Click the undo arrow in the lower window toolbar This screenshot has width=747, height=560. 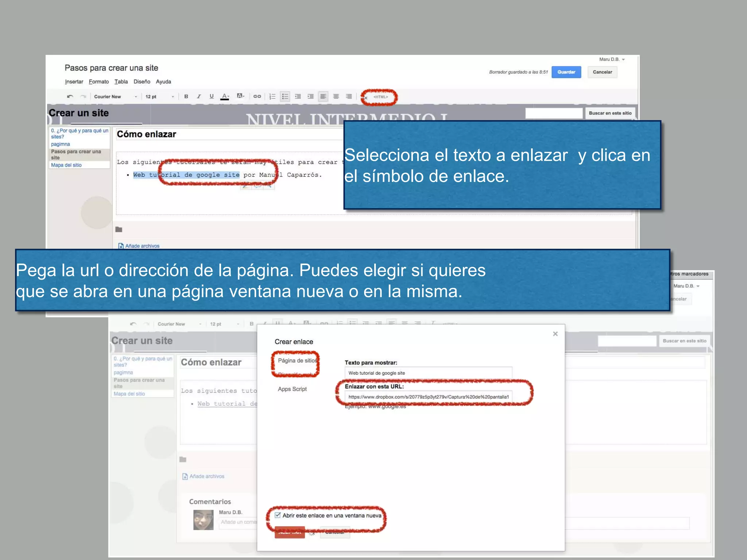pyautogui.click(x=133, y=324)
